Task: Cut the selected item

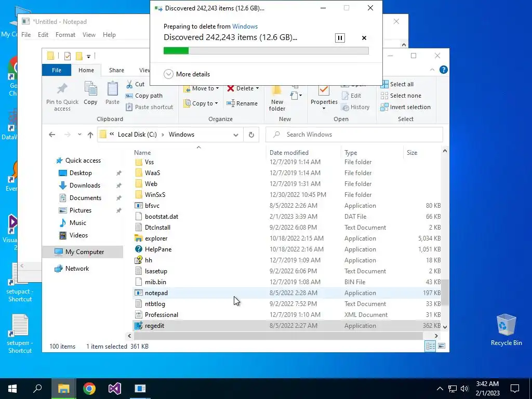Action: click(135, 84)
